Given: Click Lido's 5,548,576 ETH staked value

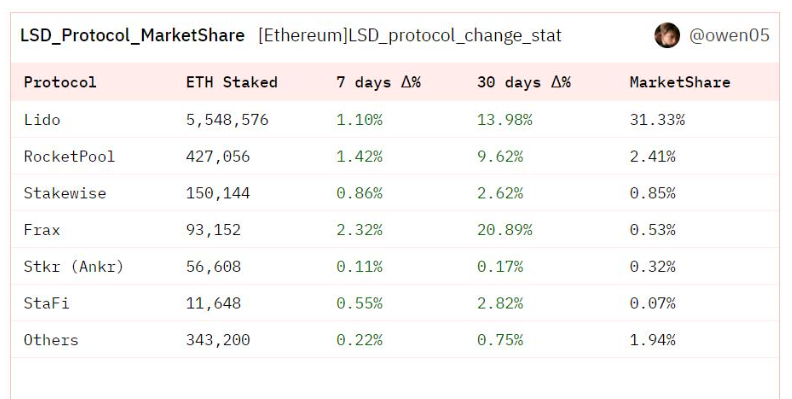Looking at the screenshot, I should (x=227, y=120).
